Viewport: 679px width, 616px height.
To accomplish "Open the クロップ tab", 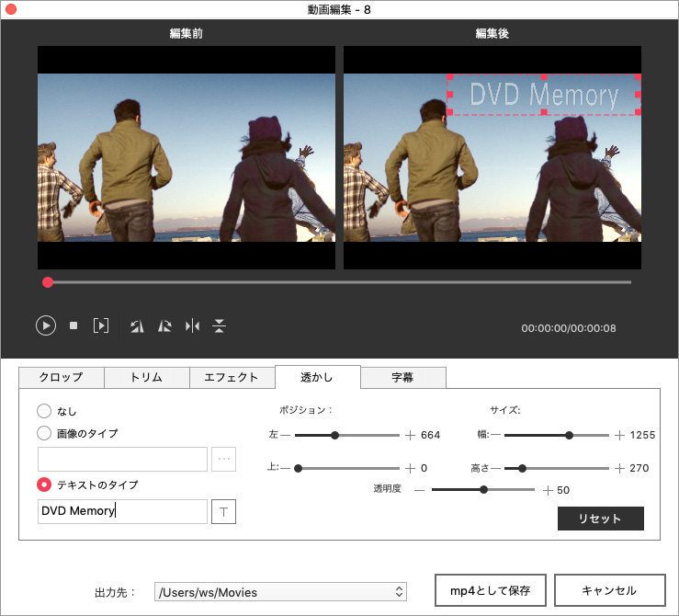I will pos(61,377).
